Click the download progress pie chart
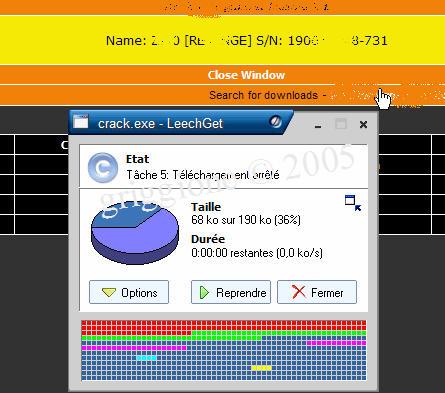This screenshot has height=393, width=445. (135, 232)
